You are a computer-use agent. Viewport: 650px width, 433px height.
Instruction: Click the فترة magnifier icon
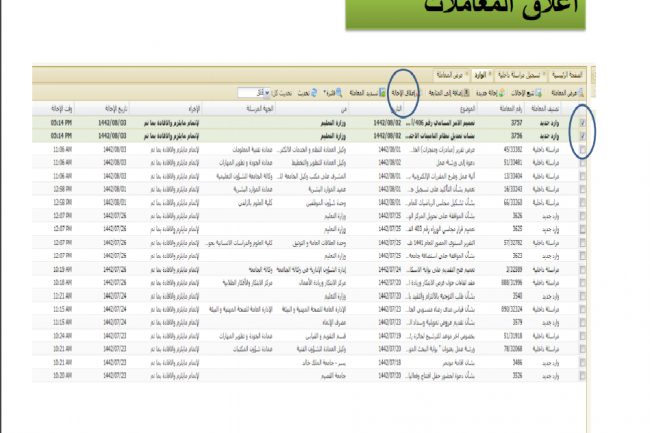click(339, 93)
